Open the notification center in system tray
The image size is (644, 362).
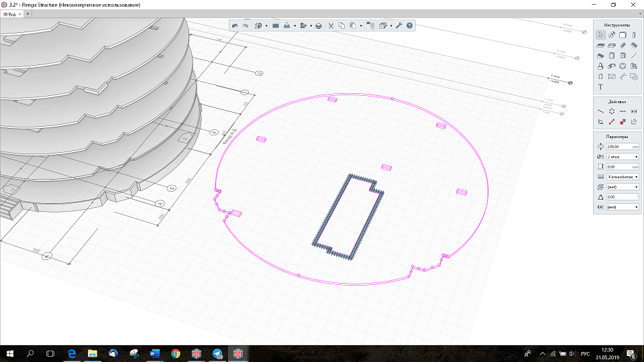click(x=631, y=353)
